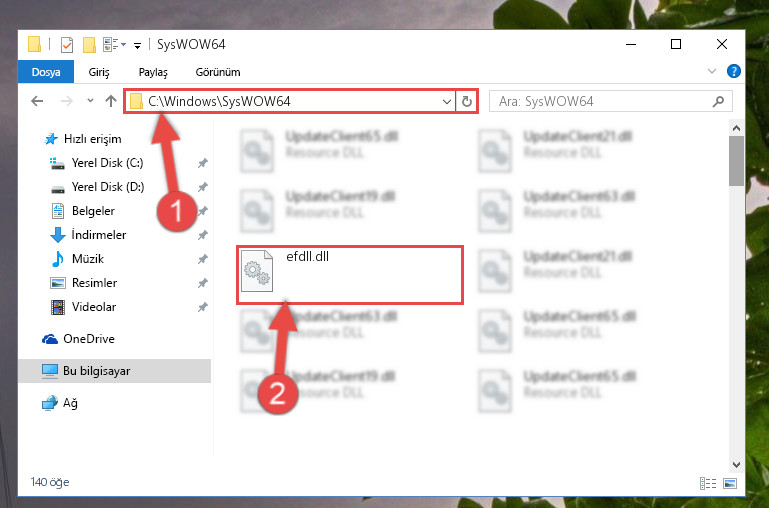Open the Dosya tab
Image resolution: width=769 pixels, height=508 pixels.
click(46, 72)
